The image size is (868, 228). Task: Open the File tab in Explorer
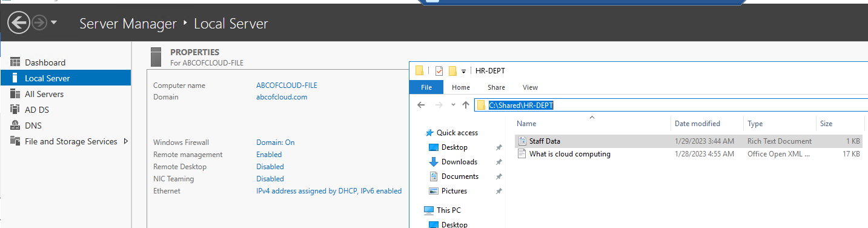click(426, 87)
